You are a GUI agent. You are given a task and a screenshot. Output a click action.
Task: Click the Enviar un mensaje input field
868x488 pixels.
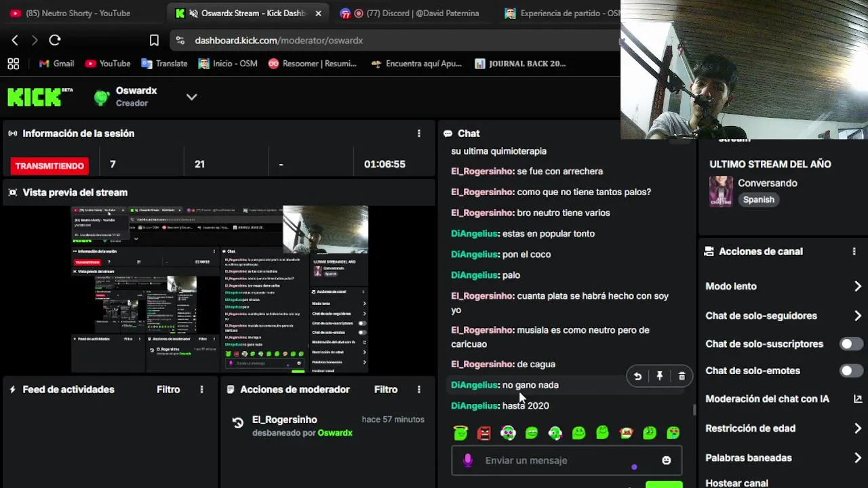pyautogui.click(x=566, y=461)
